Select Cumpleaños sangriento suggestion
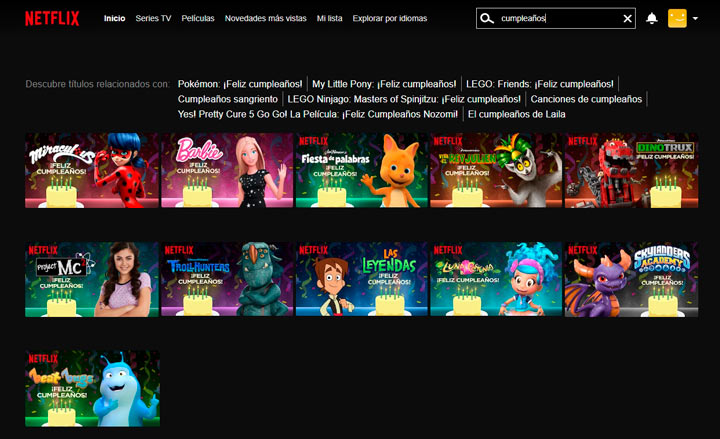The width and height of the screenshot is (720, 439). coord(228,99)
